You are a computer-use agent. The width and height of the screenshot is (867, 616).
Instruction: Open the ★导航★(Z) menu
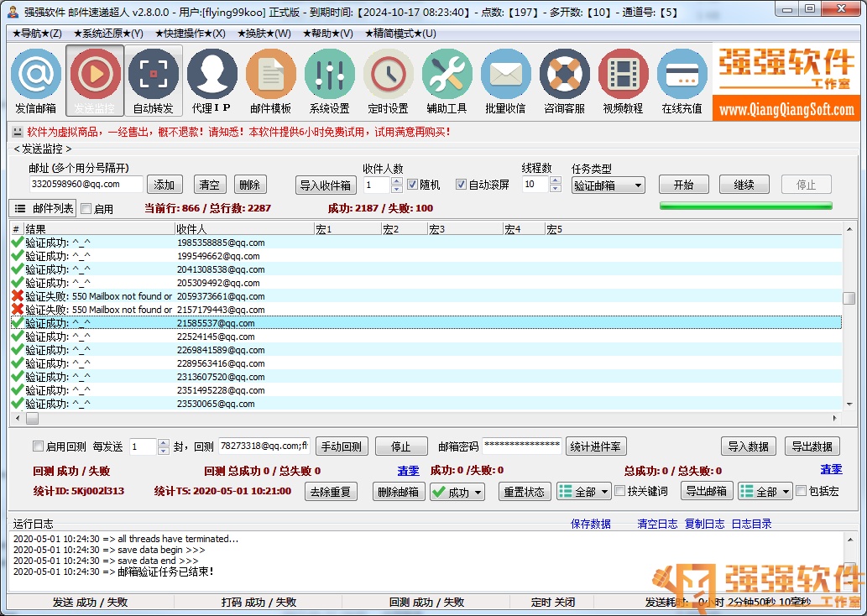pyautogui.click(x=37, y=34)
